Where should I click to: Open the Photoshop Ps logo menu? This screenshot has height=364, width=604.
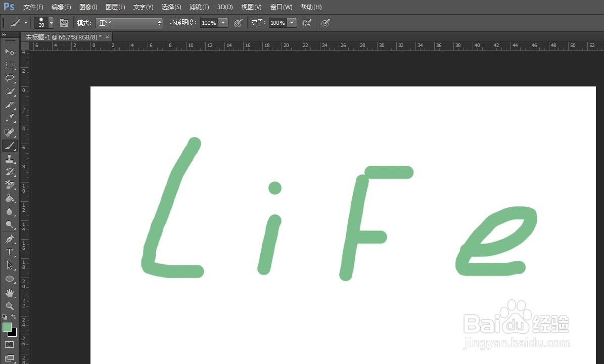(x=9, y=7)
